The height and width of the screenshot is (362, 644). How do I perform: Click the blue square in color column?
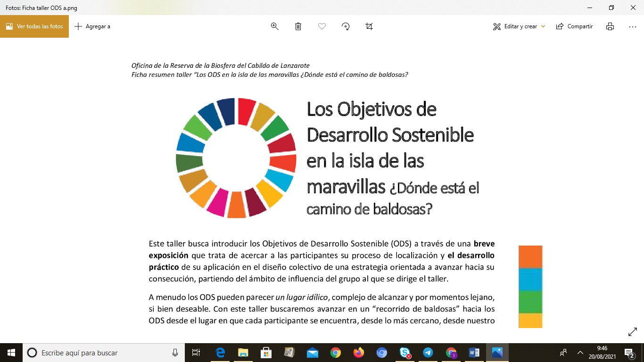point(530,280)
